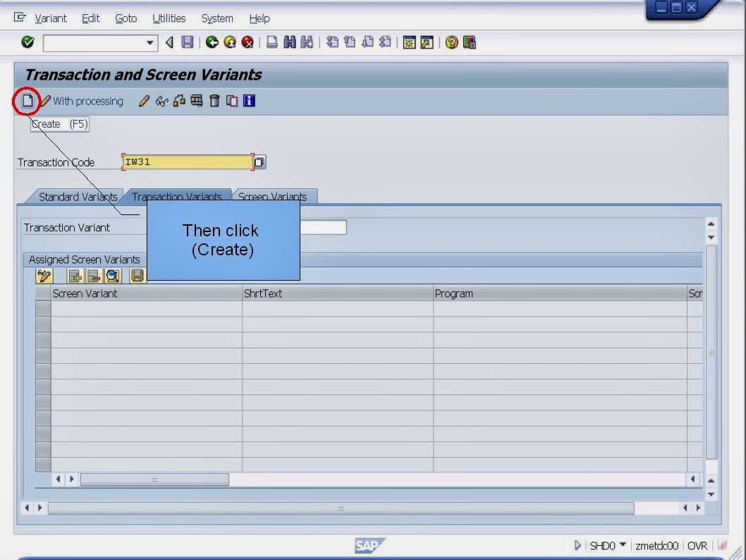Select the Find binoculars icon
The width and height of the screenshot is (746, 560).
[x=290, y=42]
